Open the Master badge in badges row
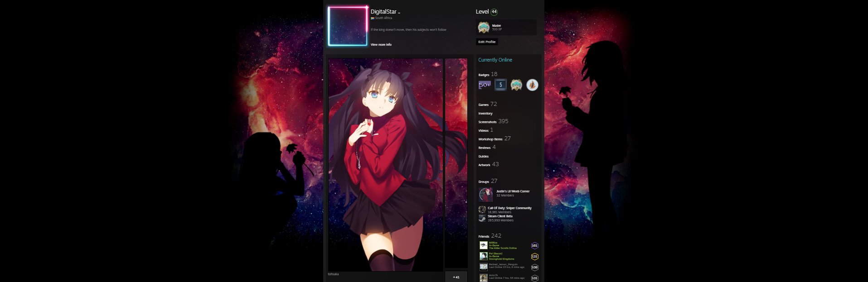The height and width of the screenshot is (282, 868). point(516,85)
